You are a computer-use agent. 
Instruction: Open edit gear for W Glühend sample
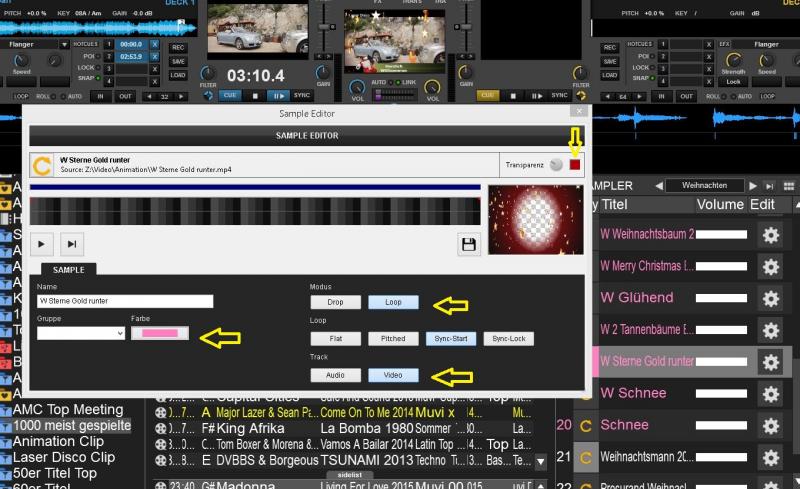coord(770,298)
